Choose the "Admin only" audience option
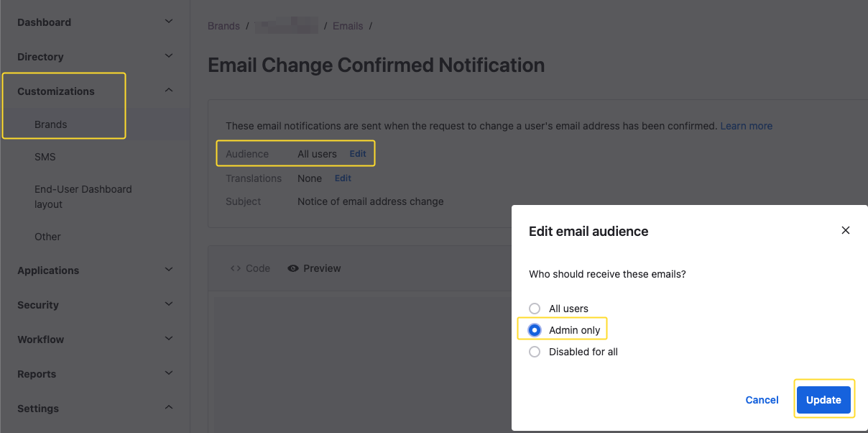The height and width of the screenshot is (433, 868). tap(535, 329)
